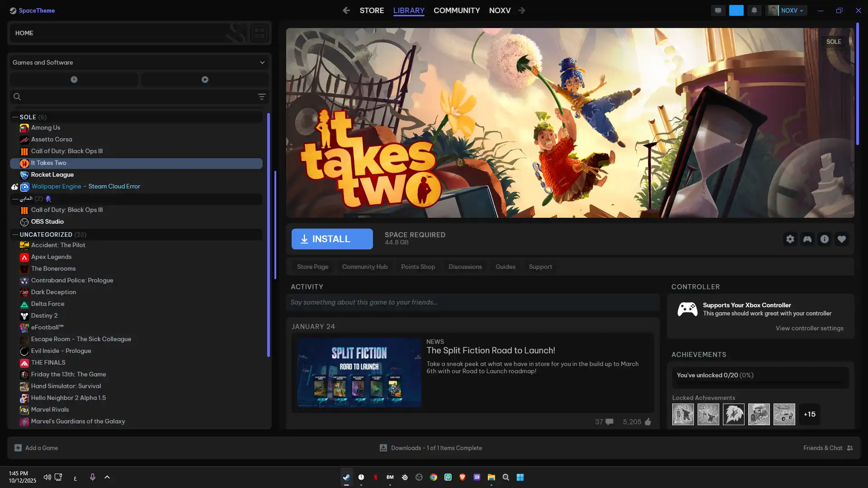Toggle Big Picture mode button in header

pyautogui.click(x=718, y=10)
